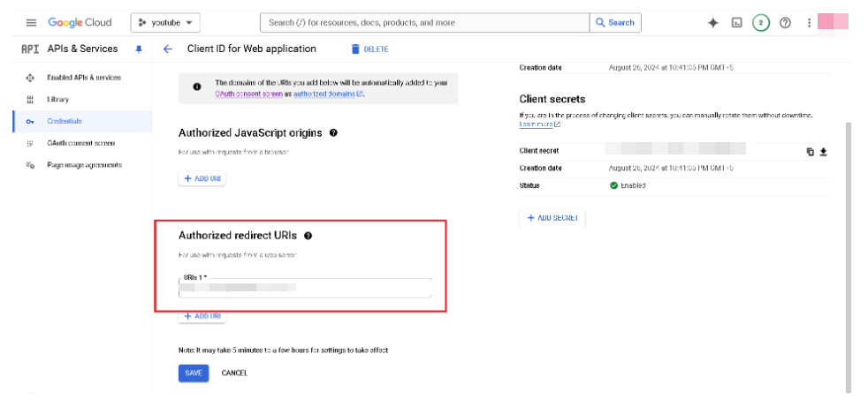
Task: Activate Cloud Shell terminal icon
Action: click(x=736, y=23)
